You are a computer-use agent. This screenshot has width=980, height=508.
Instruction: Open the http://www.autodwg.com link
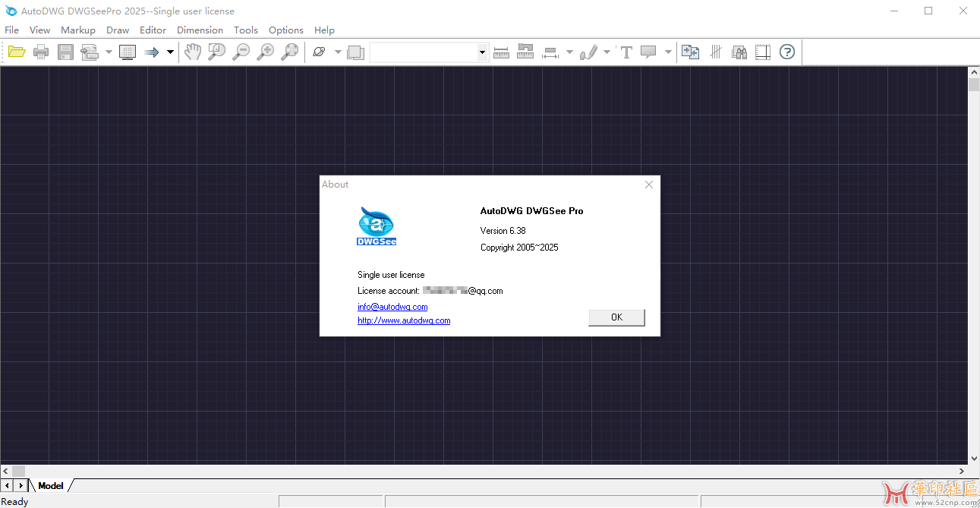click(x=404, y=320)
